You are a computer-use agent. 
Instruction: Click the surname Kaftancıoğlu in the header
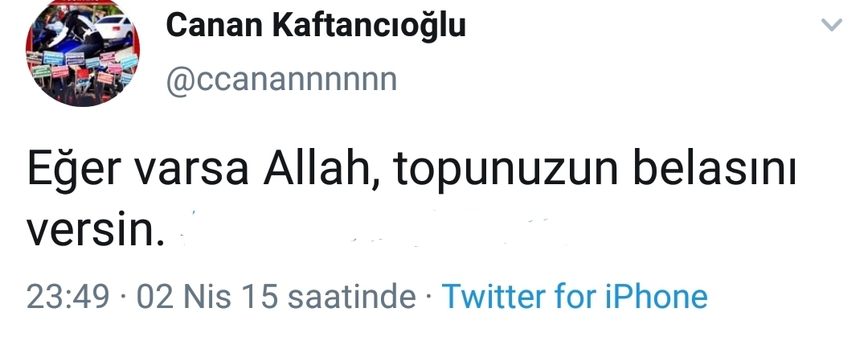pyautogui.click(x=369, y=26)
